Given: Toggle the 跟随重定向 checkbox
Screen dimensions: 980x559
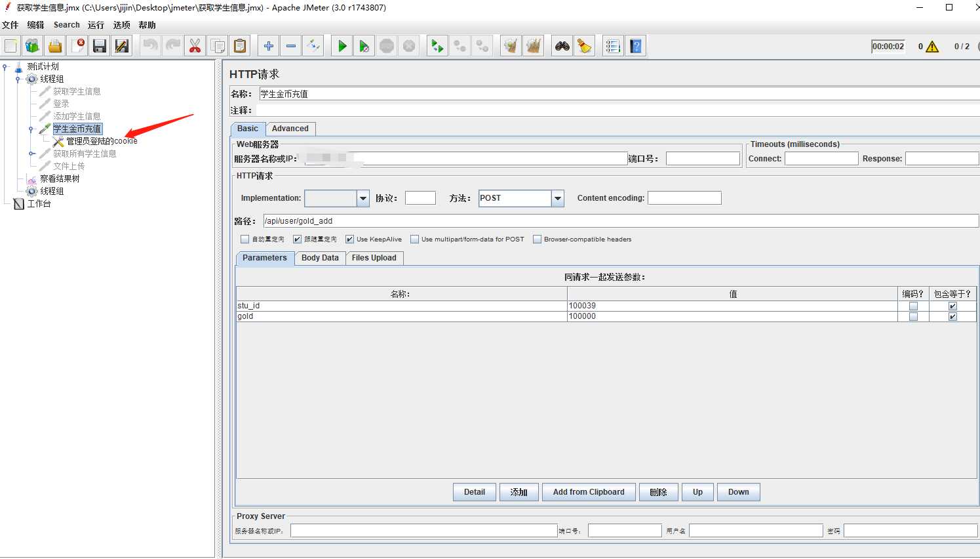Looking at the screenshot, I should (x=298, y=239).
